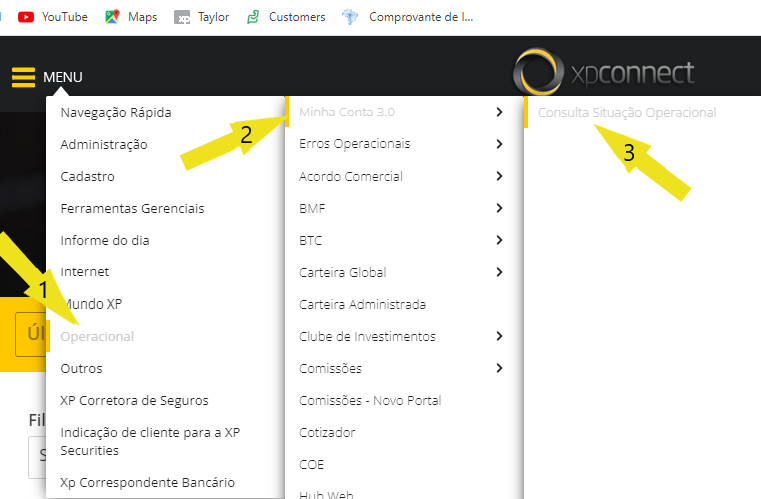Open the Cotizador entry

327,432
